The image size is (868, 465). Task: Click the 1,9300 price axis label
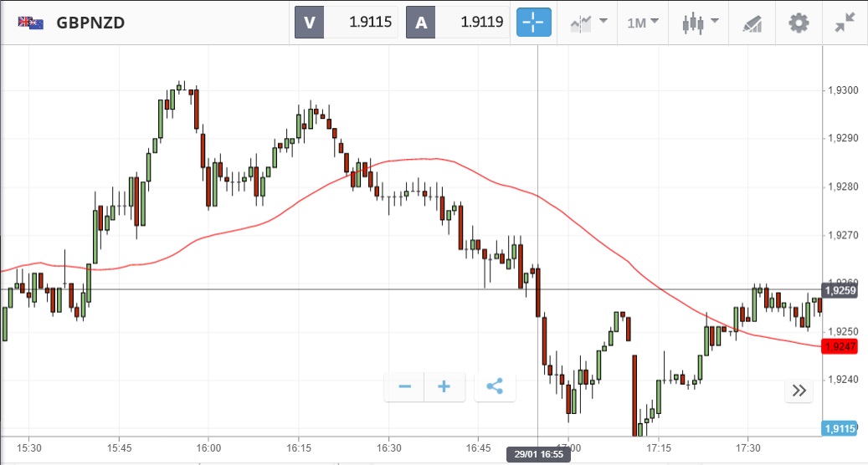click(x=843, y=90)
